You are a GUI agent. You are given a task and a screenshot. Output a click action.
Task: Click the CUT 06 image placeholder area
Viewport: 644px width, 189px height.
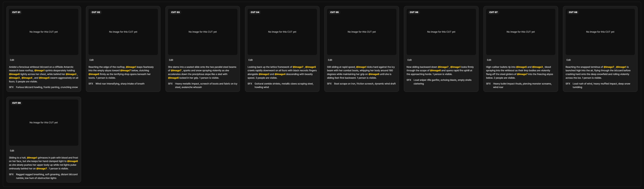coord(441,32)
